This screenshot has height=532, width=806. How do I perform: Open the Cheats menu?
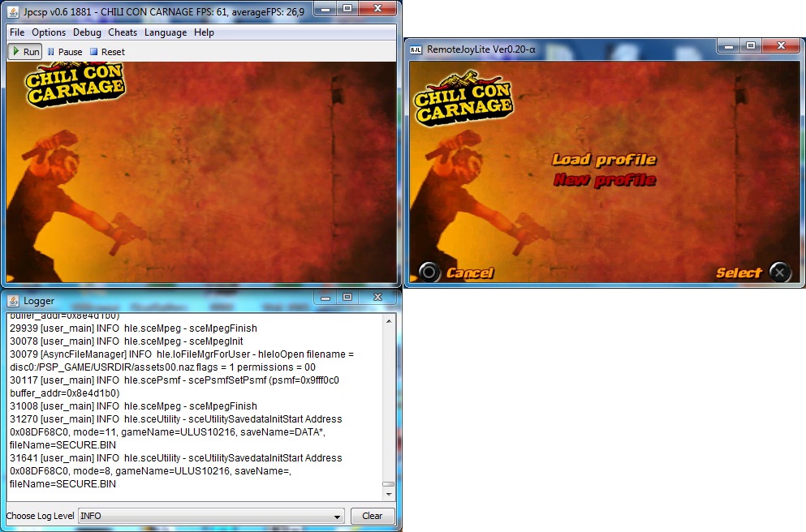point(123,32)
